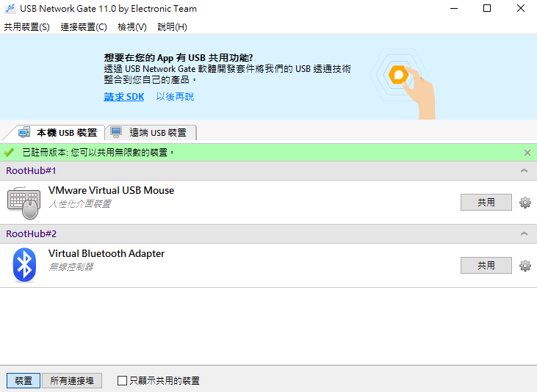Open the 檢視(V) menu

(x=132, y=27)
